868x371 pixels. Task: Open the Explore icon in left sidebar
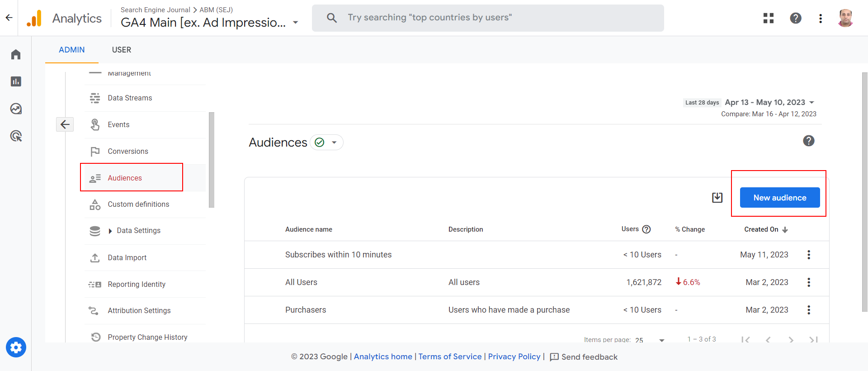pyautogui.click(x=16, y=109)
